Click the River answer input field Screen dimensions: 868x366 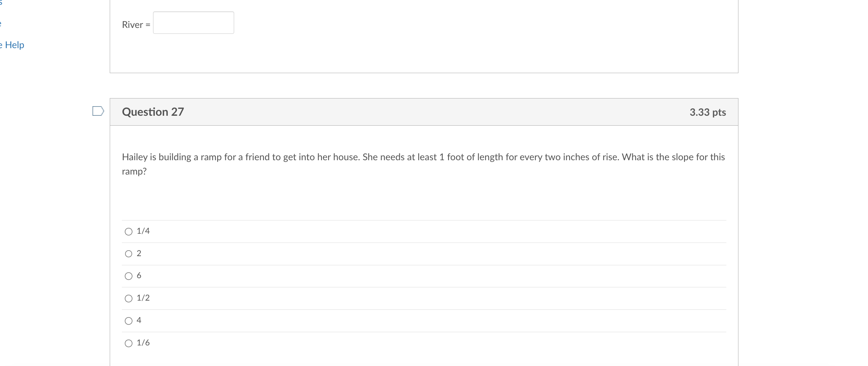[193, 23]
